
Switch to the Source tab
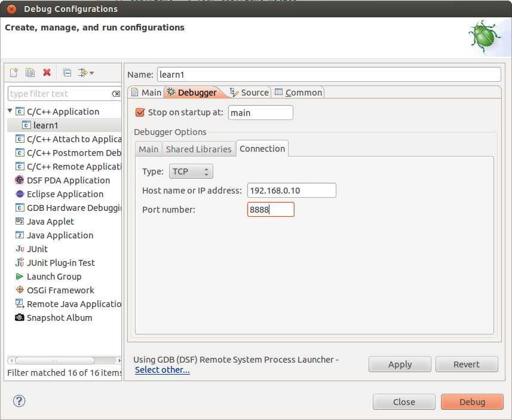(249, 93)
